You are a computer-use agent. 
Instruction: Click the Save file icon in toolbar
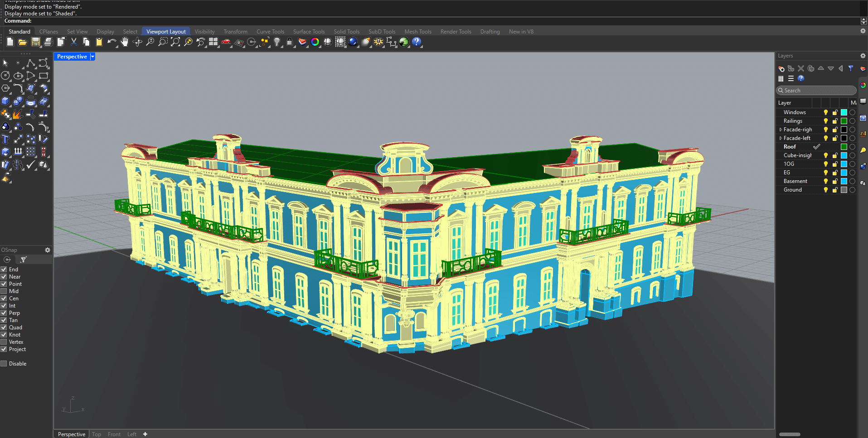pyautogui.click(x=35, y=42)
